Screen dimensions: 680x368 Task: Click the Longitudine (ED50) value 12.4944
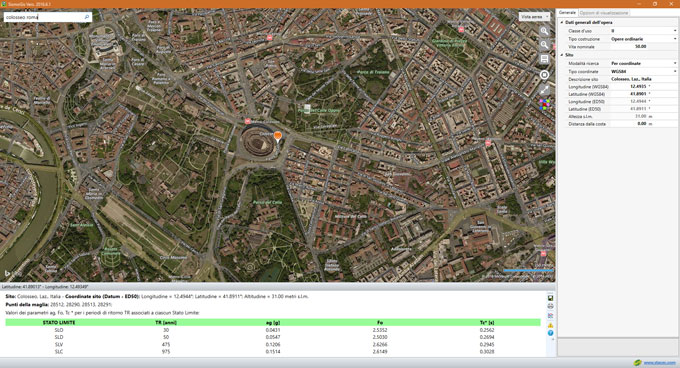click(x=638, y=101)
